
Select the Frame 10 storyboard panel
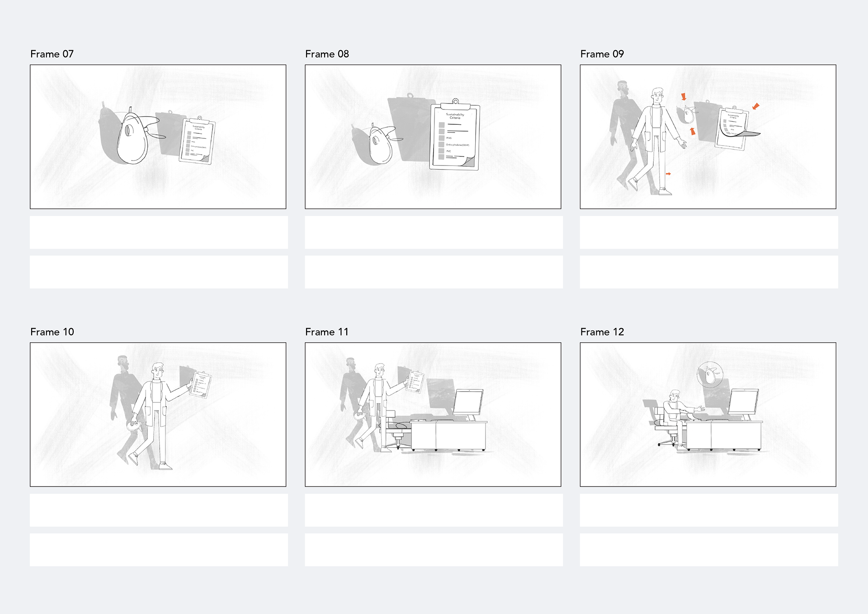coord(158,415)
